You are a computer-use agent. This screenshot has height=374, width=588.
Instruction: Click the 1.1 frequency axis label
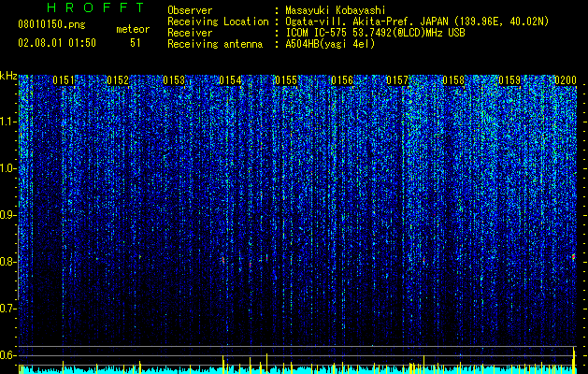(8, 122)
